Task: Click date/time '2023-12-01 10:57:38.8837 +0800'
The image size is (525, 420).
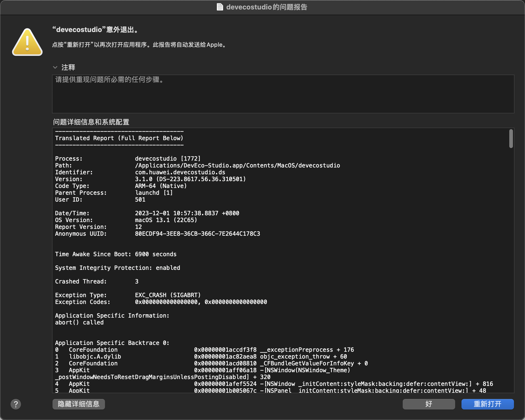Action: (x=187, y=213)
